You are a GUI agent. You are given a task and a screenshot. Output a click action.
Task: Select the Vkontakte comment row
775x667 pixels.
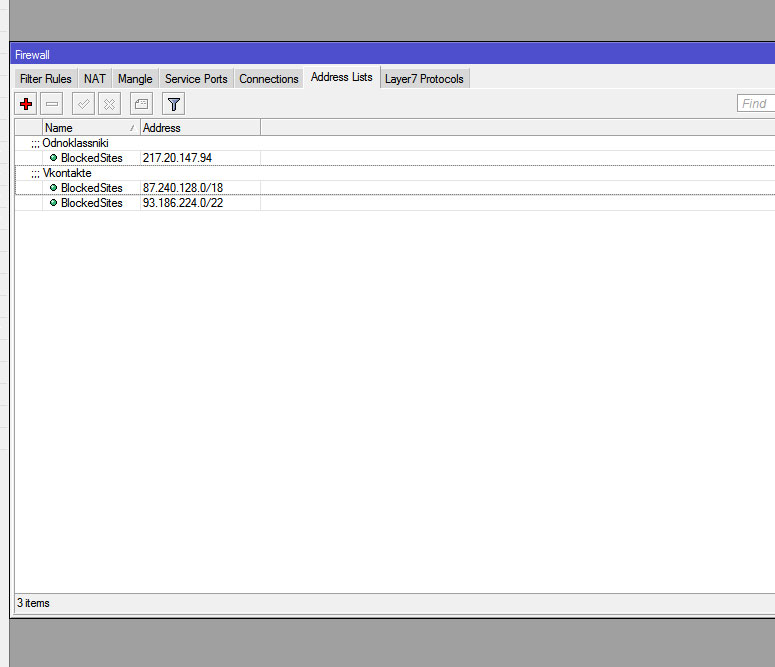(x=68, y=173)
